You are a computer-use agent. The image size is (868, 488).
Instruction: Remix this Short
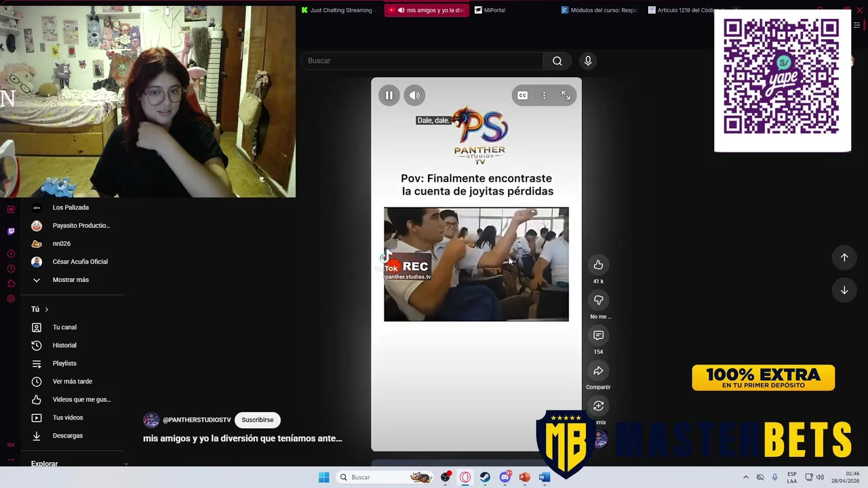(x=598, y=406)
